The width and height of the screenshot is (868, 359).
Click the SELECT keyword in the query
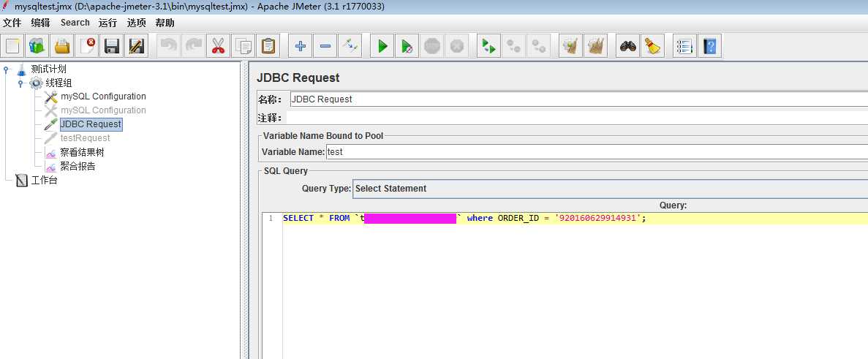[x=298, y=218]
